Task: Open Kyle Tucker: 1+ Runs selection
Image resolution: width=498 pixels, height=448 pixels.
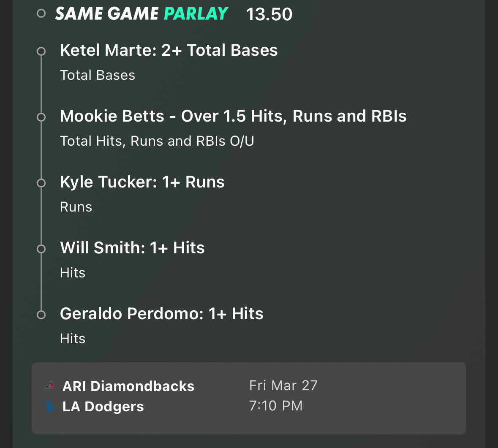Action: coord(142,182)
